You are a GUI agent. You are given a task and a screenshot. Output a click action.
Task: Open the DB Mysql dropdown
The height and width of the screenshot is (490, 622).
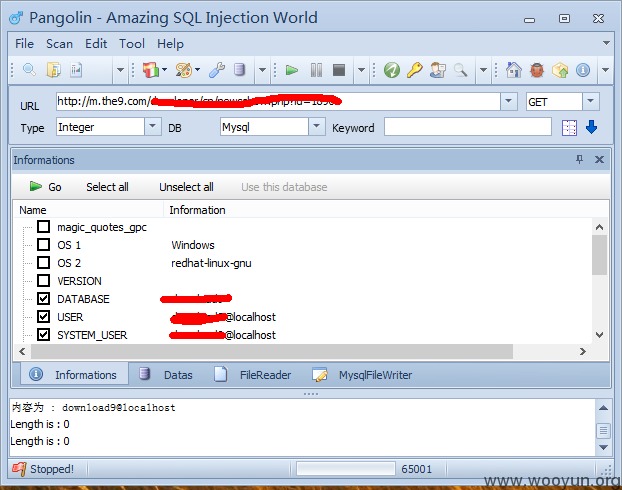(317, 127)
